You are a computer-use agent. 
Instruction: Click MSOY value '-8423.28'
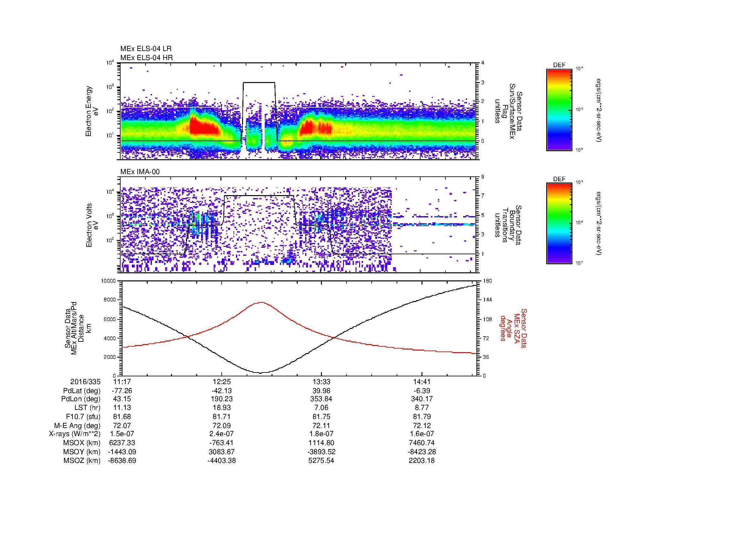click(422, 452)
